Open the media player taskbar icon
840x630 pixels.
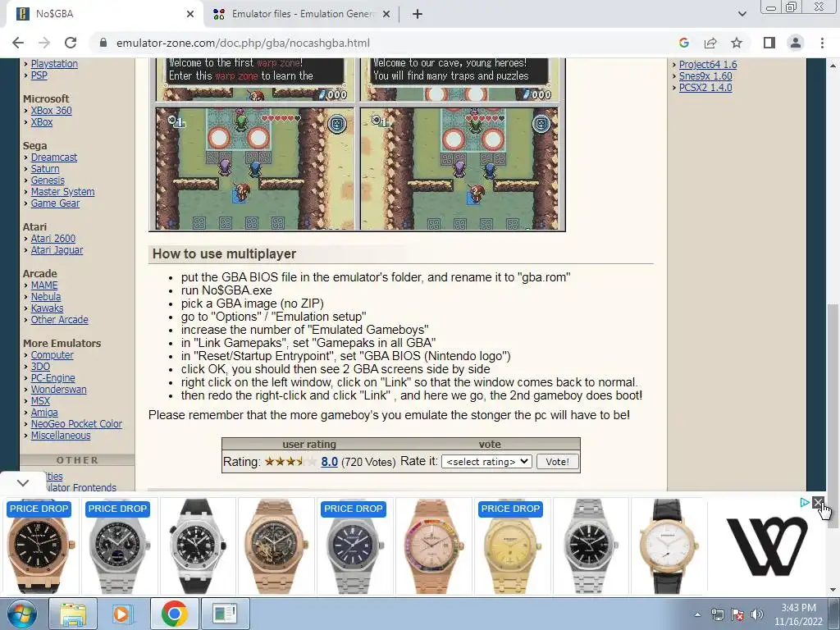[x=122, y=614]
